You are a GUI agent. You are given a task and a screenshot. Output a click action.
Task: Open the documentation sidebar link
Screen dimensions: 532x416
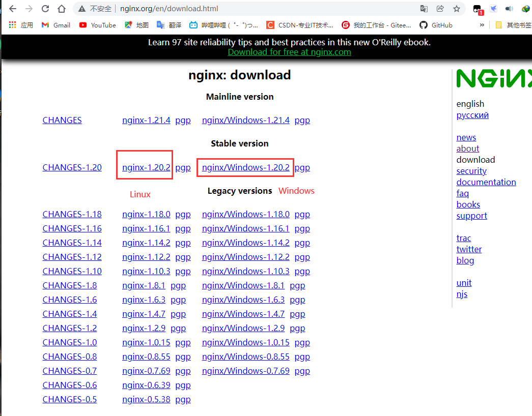486,183
